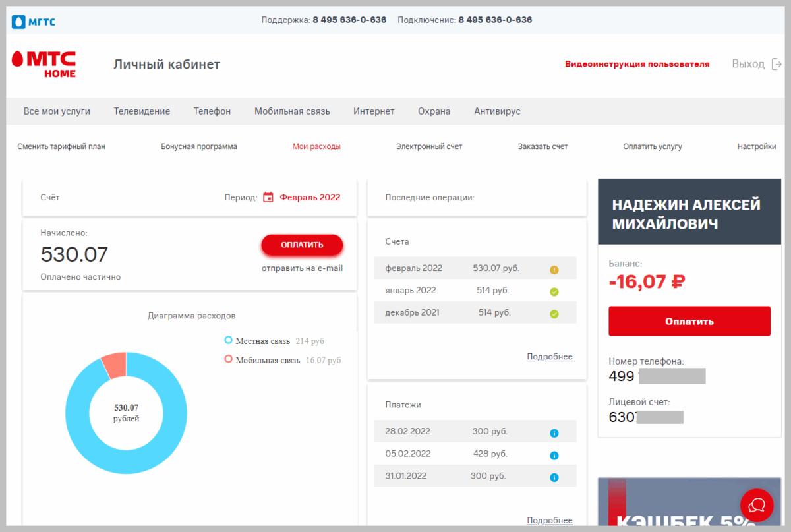Click the account holder name НАДЕЖИН АЛЕКСЕЙ МИХАЙЛОВИЧ
The height and width of the screenshot is (532, 791).
(x=686, y=214)
